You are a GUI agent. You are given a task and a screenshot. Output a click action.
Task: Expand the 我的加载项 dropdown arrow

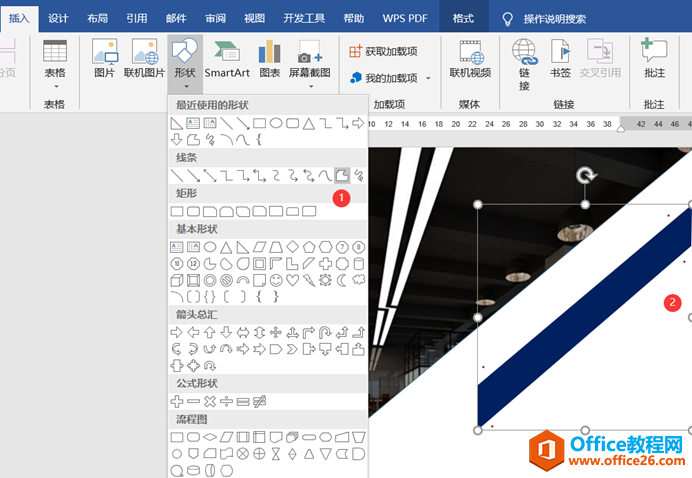click(428, 78)
